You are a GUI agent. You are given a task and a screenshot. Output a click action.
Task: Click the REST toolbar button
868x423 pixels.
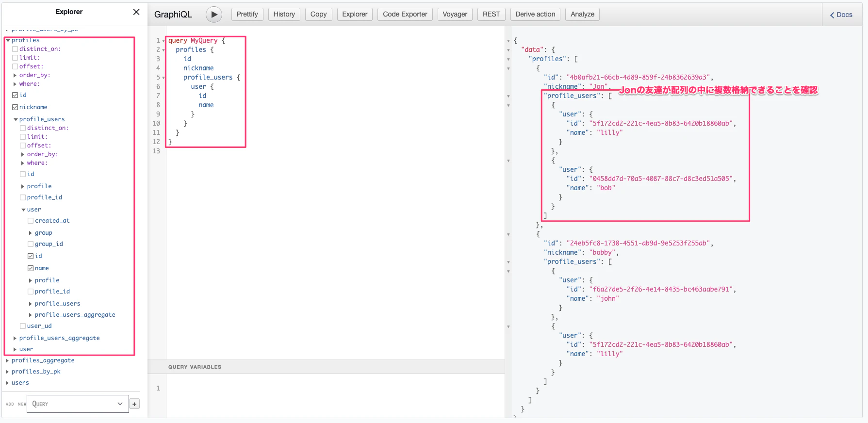pos(491,15)
